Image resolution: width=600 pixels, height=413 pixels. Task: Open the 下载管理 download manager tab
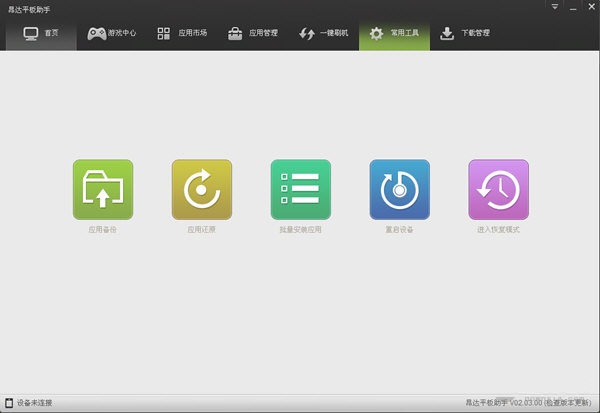pyautogui.click(x=465, y=33)
